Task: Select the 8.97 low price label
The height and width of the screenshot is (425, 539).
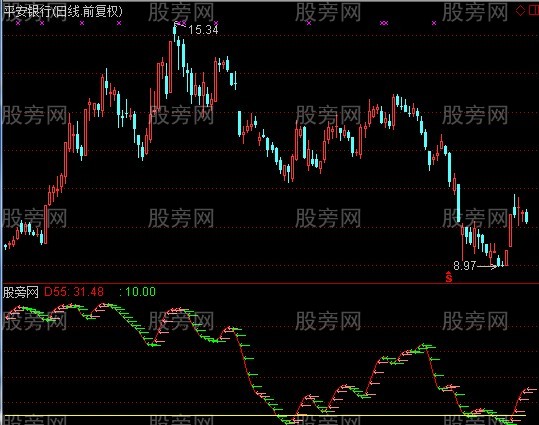Action: 465,265
